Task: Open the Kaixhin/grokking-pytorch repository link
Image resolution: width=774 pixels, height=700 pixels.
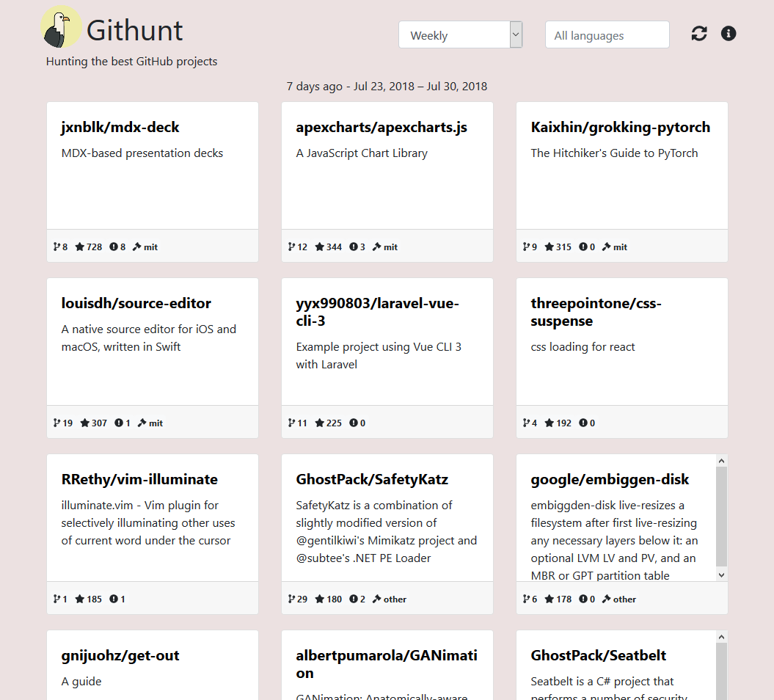Action: [620, 128]
